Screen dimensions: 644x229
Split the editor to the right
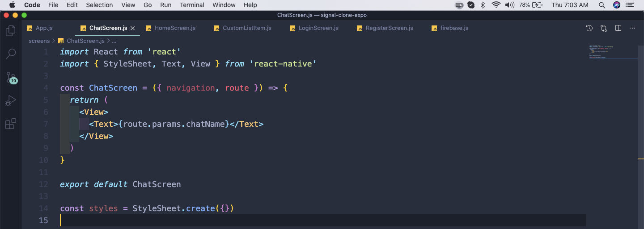click(618, 28)
